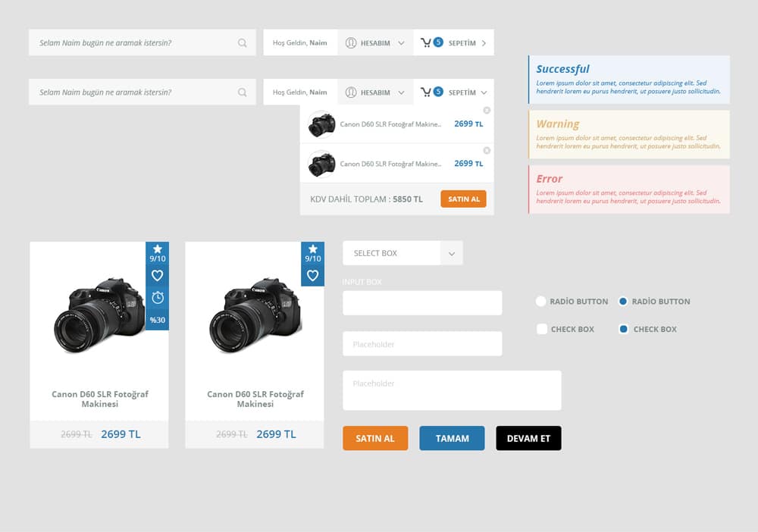Click the clock icon on the first product card
The image size is (758, 532).
(157, 297)
